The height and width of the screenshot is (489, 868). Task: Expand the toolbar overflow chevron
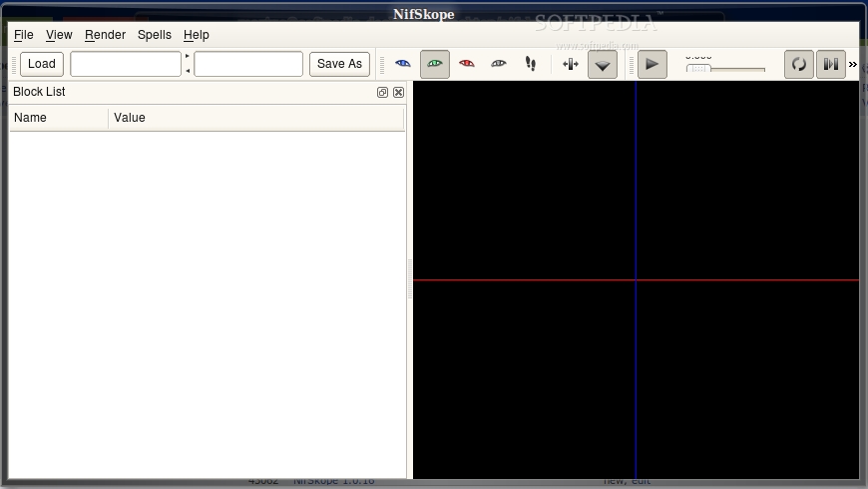pos(853,64)
